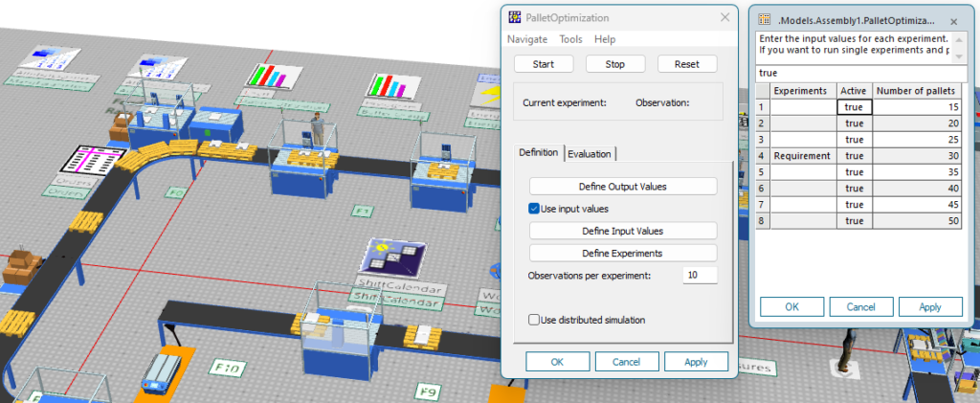The height and width of the screenshot is (403, 980).
Task: Click the F1 floor marker
Action: pyautogui.click(x=362, y=211)
